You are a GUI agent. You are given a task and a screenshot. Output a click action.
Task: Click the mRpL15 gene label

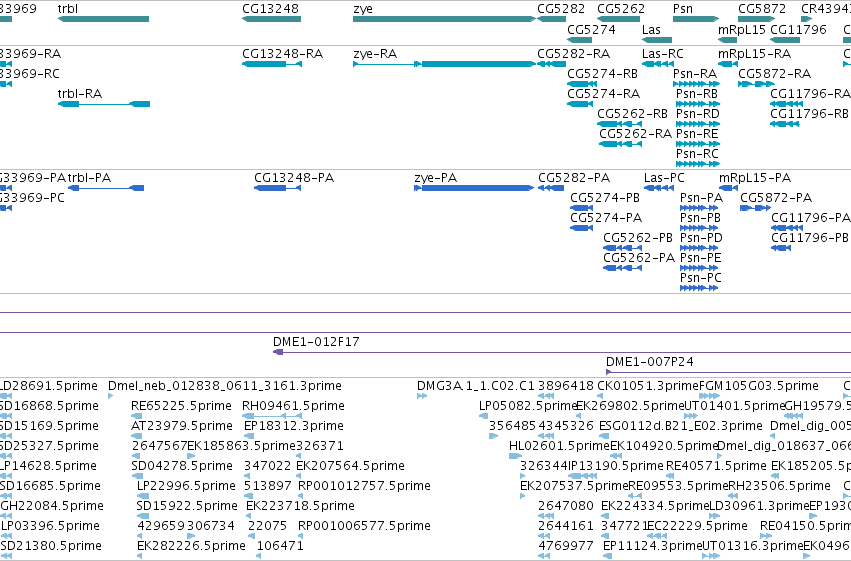742,29
